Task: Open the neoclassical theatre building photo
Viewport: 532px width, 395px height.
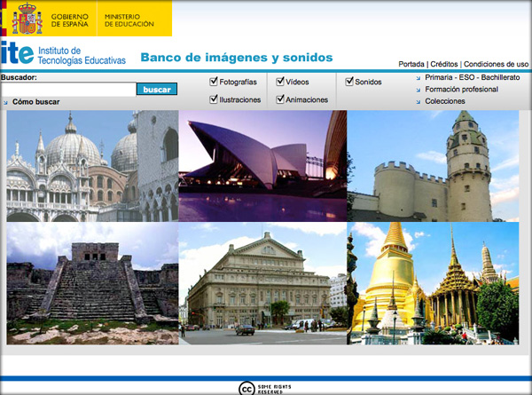Action: (x=263, y=283)
